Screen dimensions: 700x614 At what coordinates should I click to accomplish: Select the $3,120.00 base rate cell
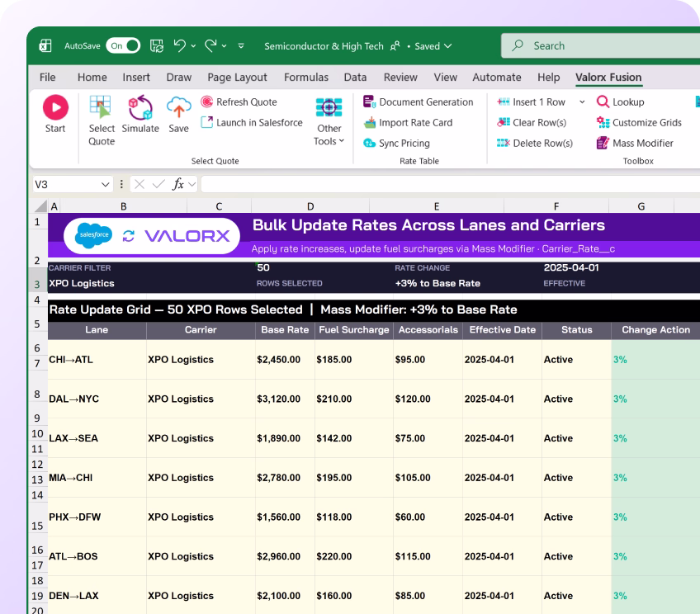285,399
